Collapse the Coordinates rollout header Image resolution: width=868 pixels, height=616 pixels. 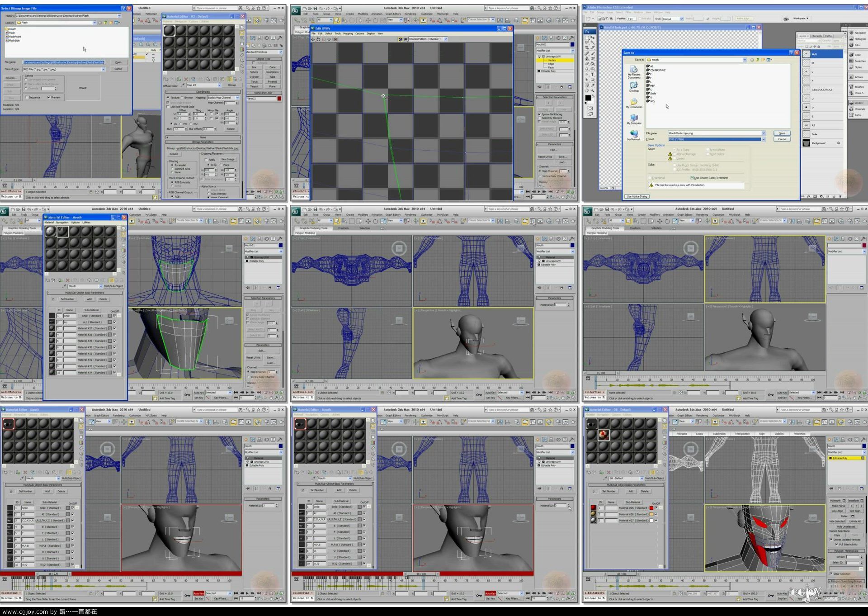point(203,92)
